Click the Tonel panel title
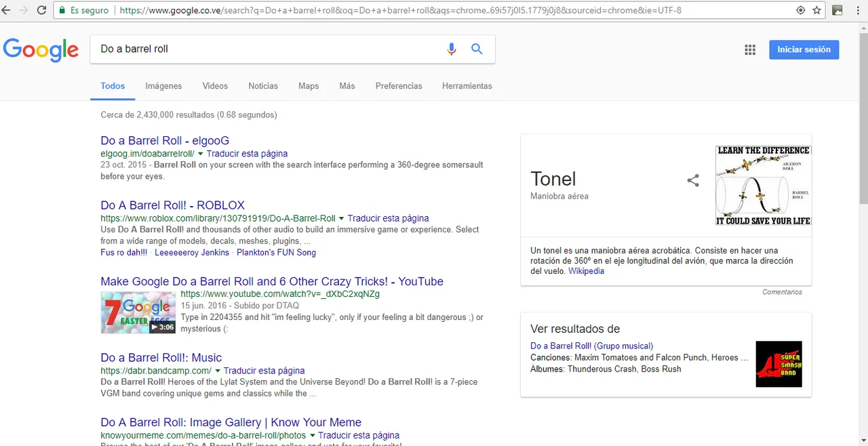Screen dimensions: 868x446 coord(553,179)
